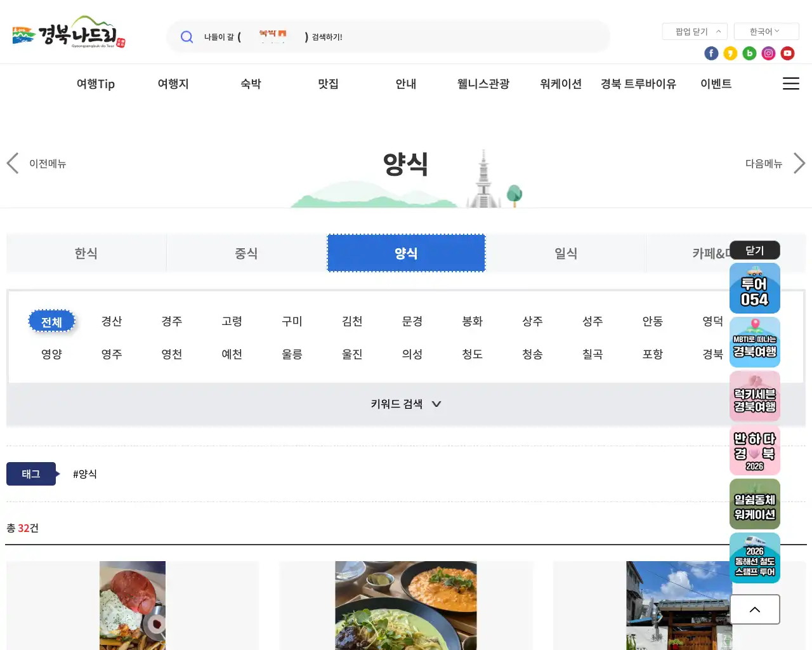Image resolution: width=812 pixels, height=650 pixels.
Task: Select the 청송 region filter
Action: point(532,354)
